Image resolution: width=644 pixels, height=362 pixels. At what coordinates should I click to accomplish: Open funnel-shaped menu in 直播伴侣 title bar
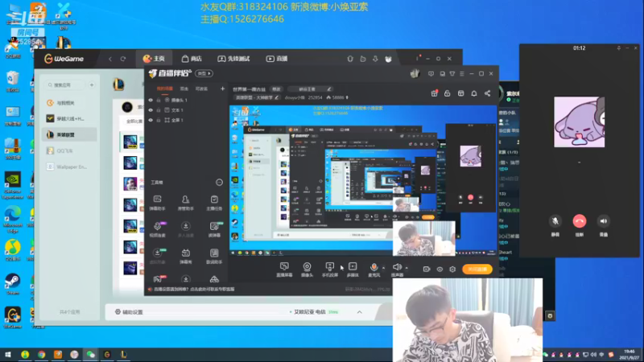coord(452,74)
